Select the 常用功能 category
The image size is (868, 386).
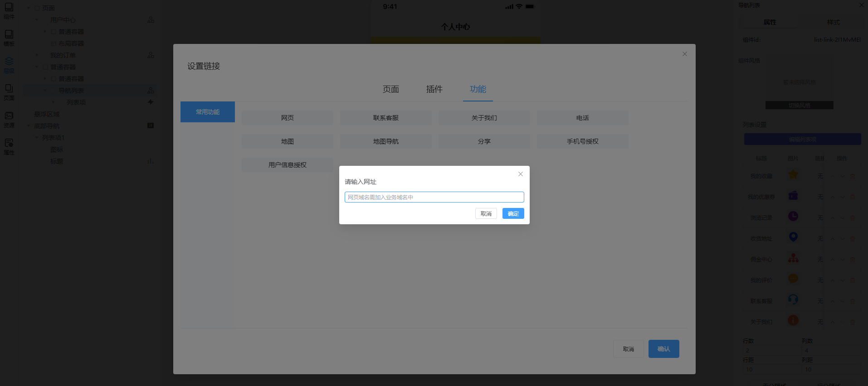208,112
